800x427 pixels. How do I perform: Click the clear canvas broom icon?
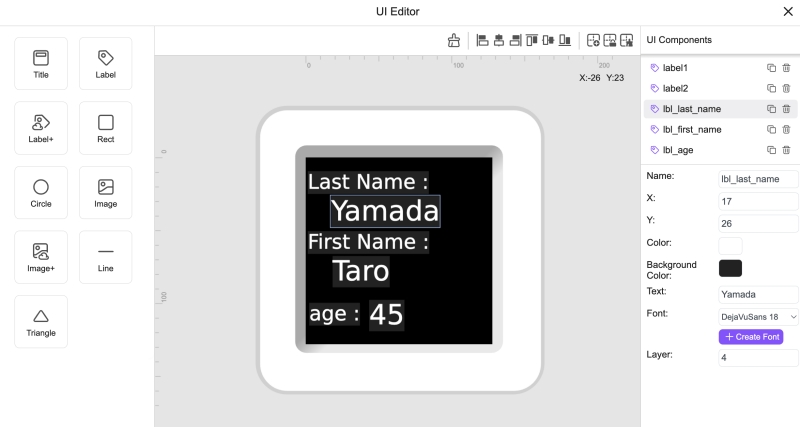coord(453,40)
